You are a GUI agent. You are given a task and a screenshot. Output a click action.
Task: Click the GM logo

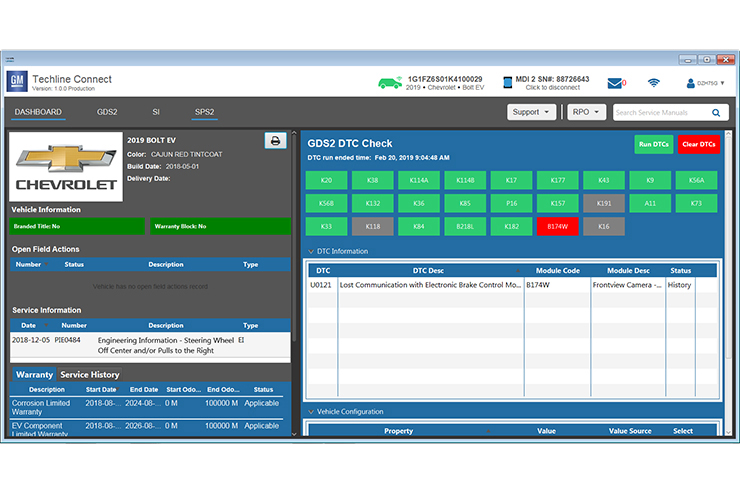(x=18, y=82)
